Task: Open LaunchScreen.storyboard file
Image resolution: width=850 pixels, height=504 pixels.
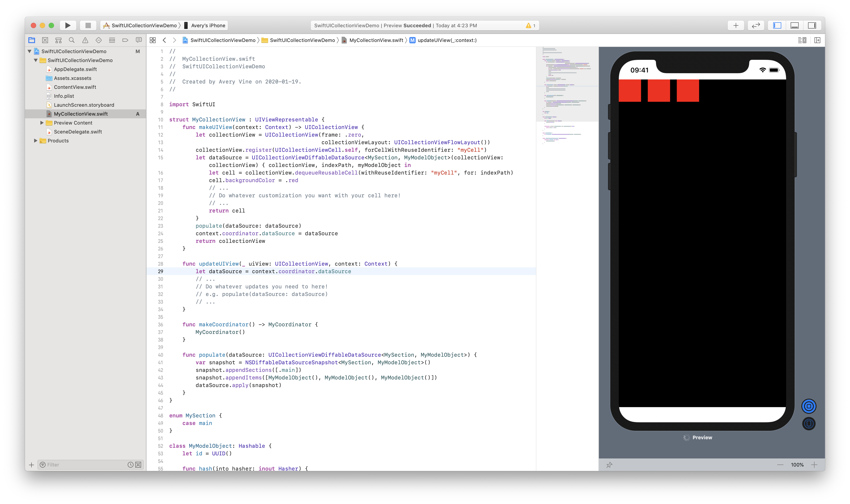Action: (x=84, y=105)
